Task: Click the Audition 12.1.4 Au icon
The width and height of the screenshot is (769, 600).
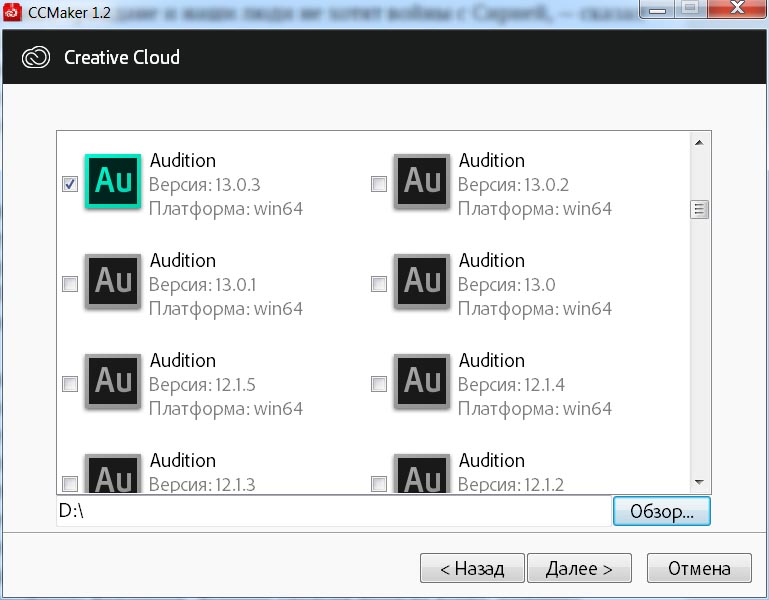Action: tap(422, 382)
